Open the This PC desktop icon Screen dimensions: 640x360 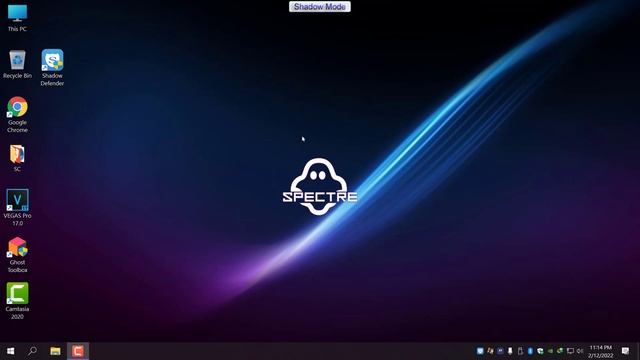click(17, 18)
